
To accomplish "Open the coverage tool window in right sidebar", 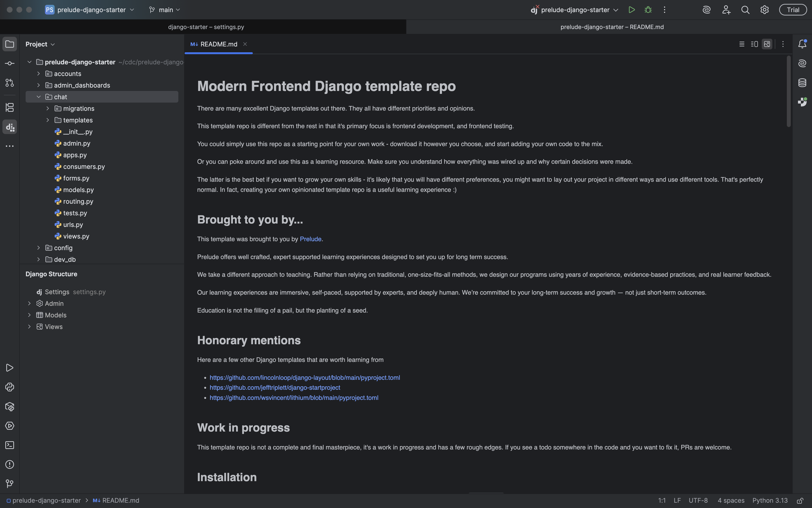I will coord(802,102).
